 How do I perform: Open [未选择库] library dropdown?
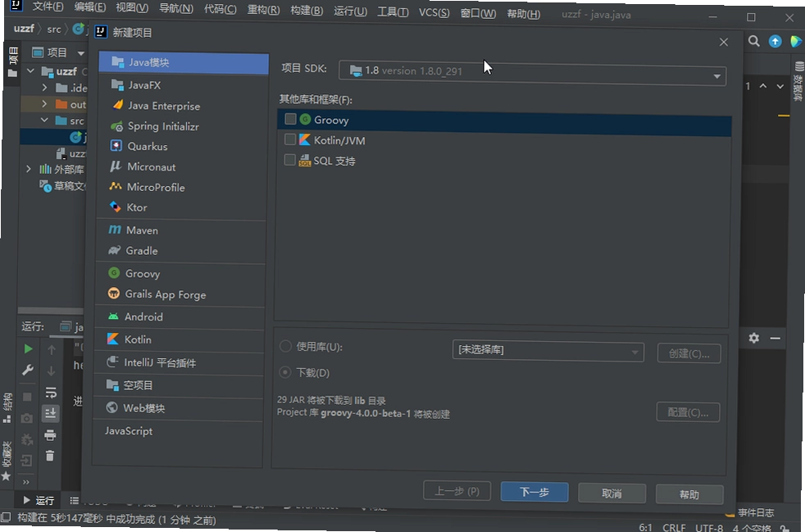(548, 351)
